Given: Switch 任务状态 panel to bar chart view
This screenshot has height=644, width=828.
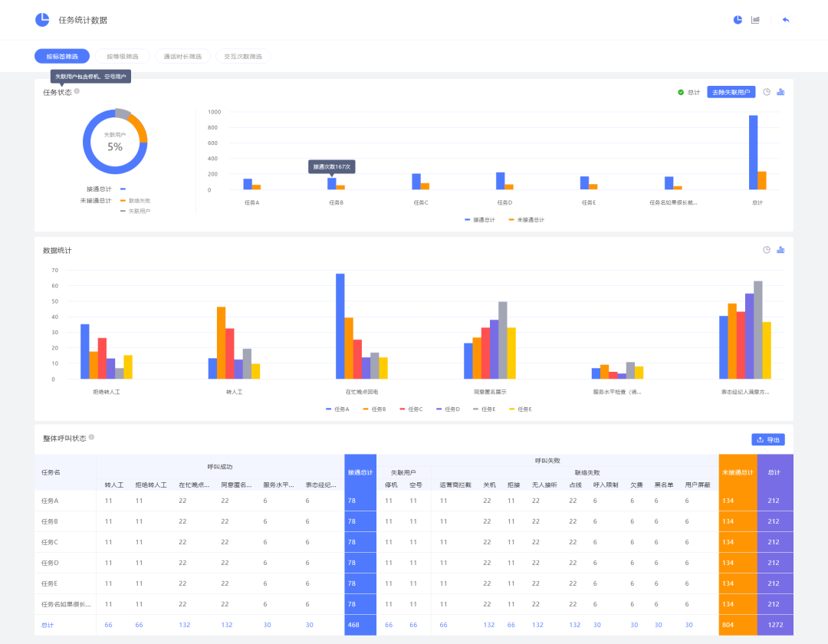Looking at the screenshot, I should click(x=780, y=92).
